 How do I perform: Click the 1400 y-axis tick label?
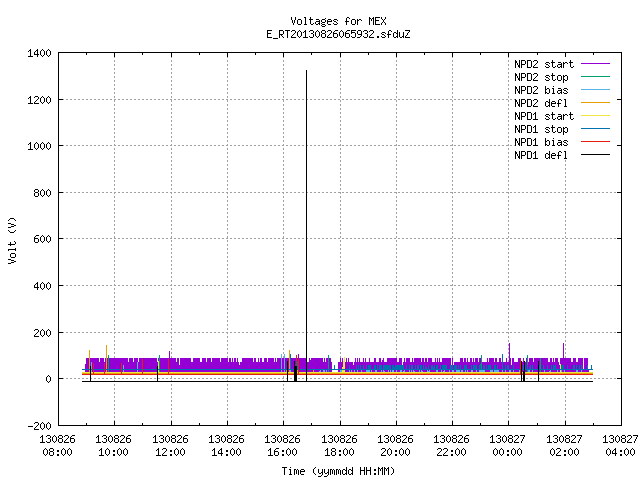(39, 53)
